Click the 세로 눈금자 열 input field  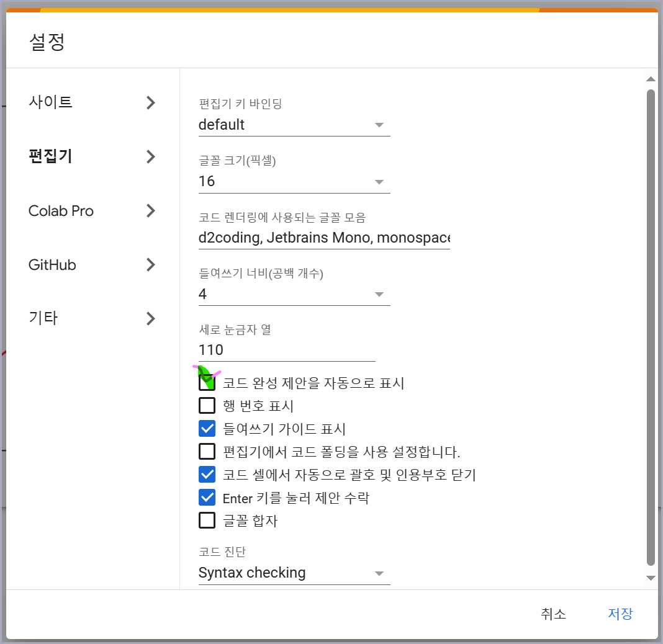point(287,351)
